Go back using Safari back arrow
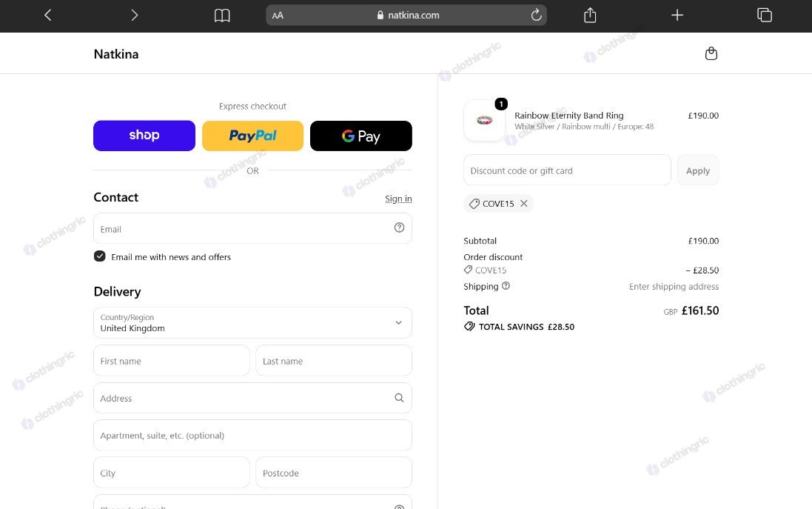This screenshot has width=812, height=509. click(x=47, y=15)
